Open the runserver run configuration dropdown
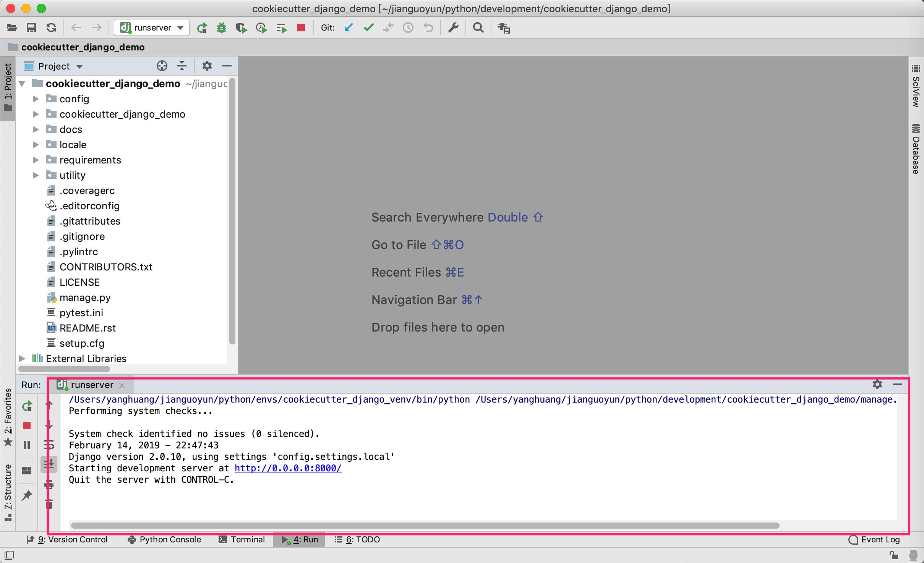The height and width of the screenshot is (563, 924). 180,27
